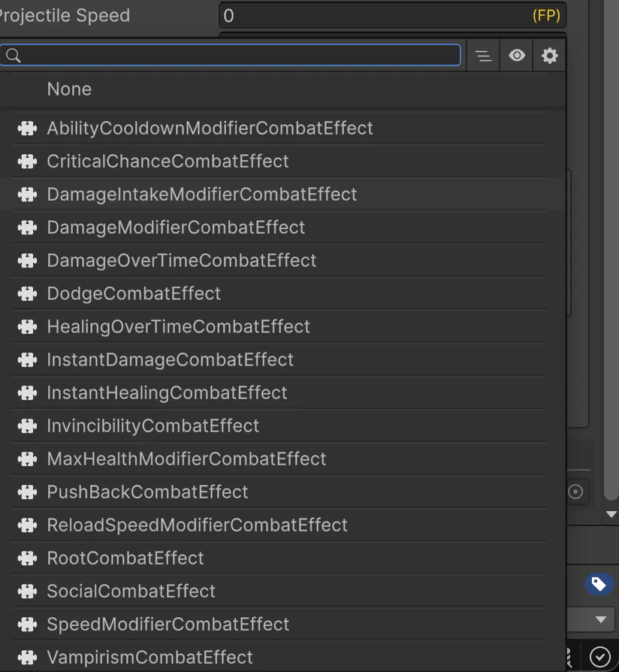Click the puzzle icon beside AbilityCooldownModifierCombatEffect
Viewport: 619px width, 672px height.
pos(27,128)
